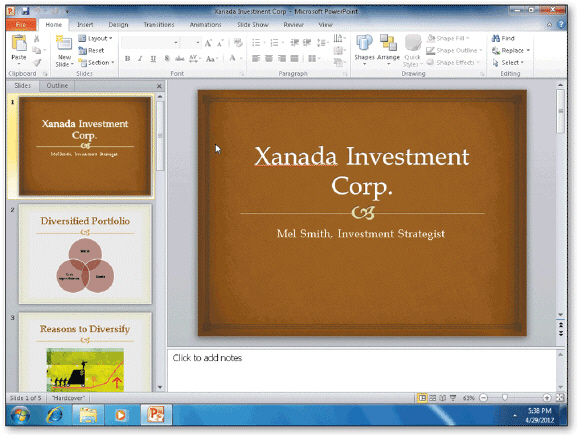Start Slide Show from status bar
The height and width of the screenshot is (437, 578).
(453, 398)
